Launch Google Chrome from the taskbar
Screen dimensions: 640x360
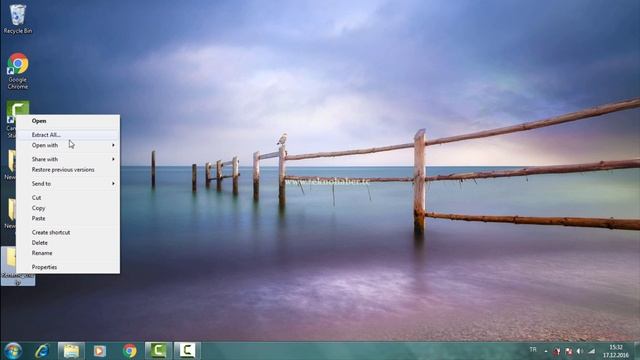click(x=129, y=351)
